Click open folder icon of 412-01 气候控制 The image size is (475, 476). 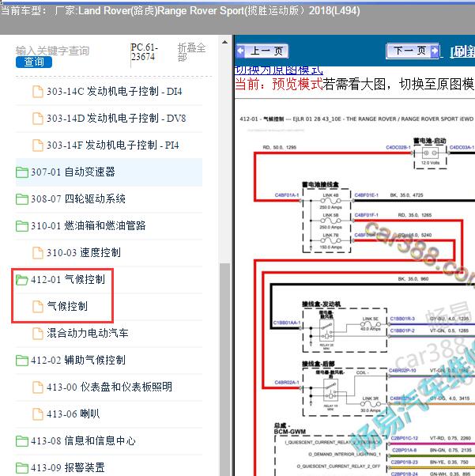point(22,280)
